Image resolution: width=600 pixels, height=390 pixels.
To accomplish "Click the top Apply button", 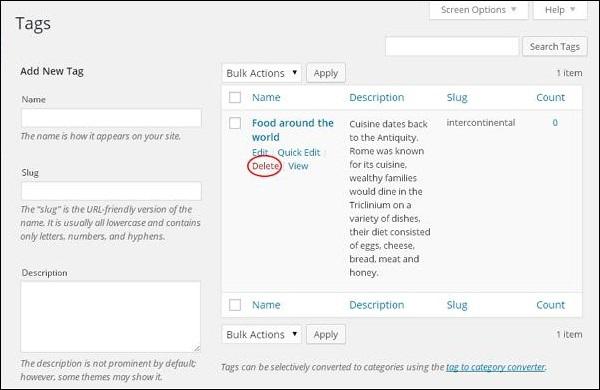I will pyautogui.click(x=326, y=73).
